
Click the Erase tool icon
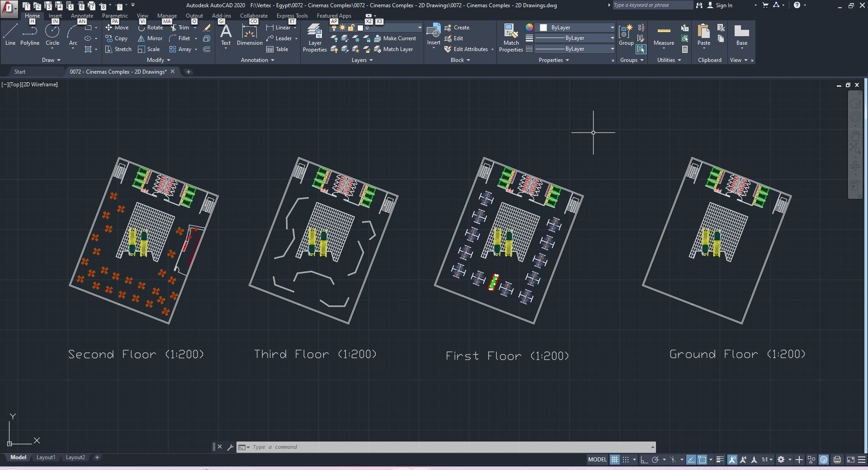pos(207,28)
